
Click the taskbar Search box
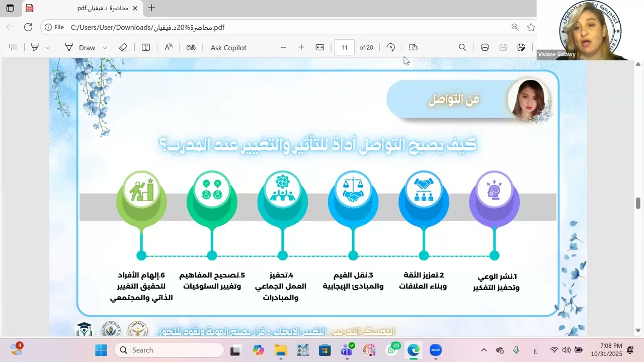click(169, 350)
